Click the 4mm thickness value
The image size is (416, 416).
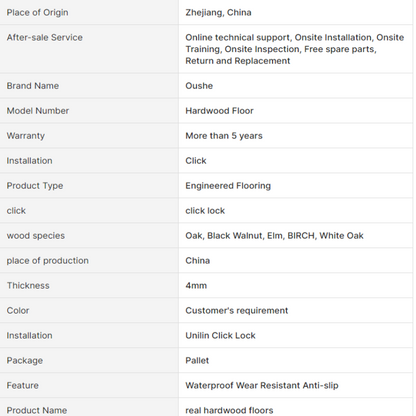click(196, 286)
